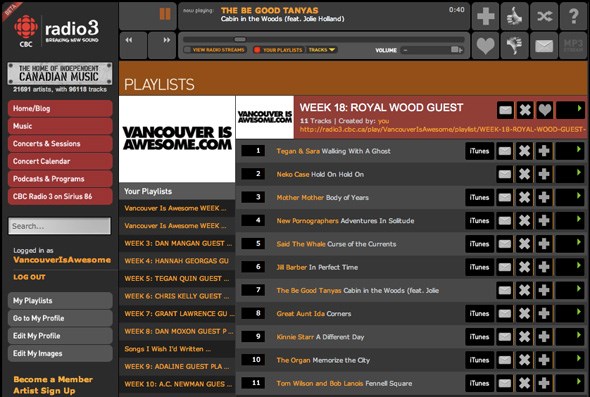590x397 pixels.
Task: Open Podcasts & Programs section
Action: pos(60,179)
